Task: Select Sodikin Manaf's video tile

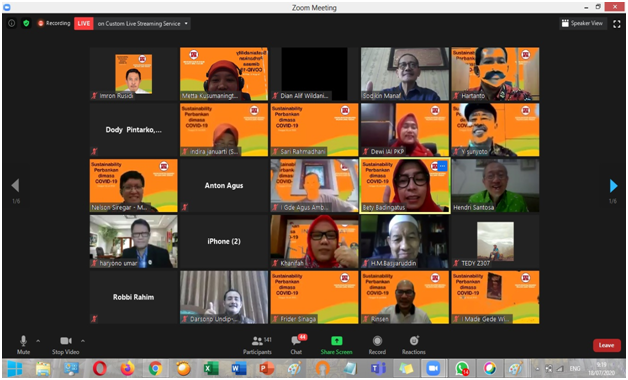Action: (x=405, y=74)
